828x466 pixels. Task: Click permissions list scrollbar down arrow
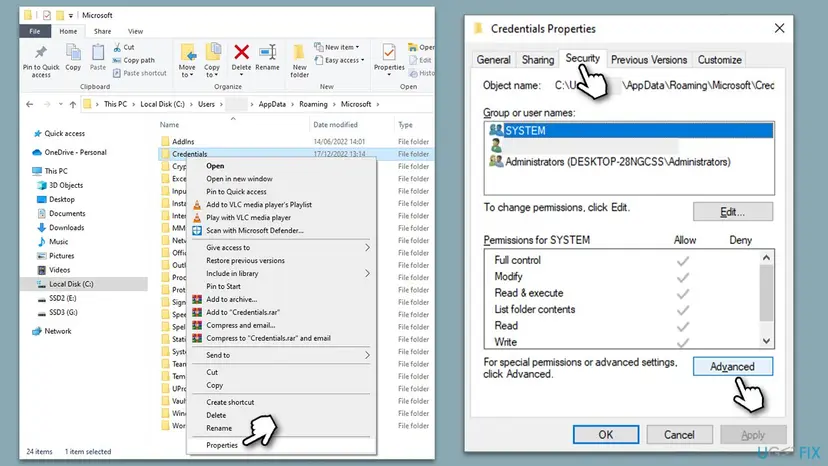(766, 341)
